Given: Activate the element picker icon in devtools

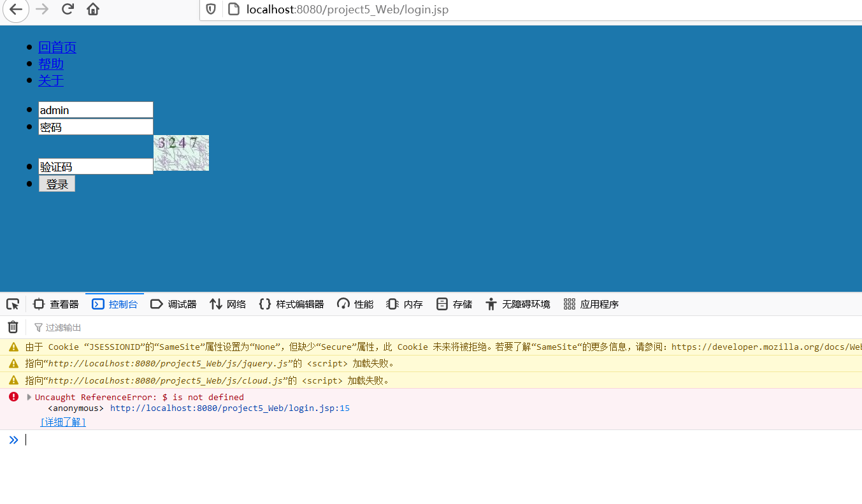Looking at the screenshot, I should click(x=13, y=304).
